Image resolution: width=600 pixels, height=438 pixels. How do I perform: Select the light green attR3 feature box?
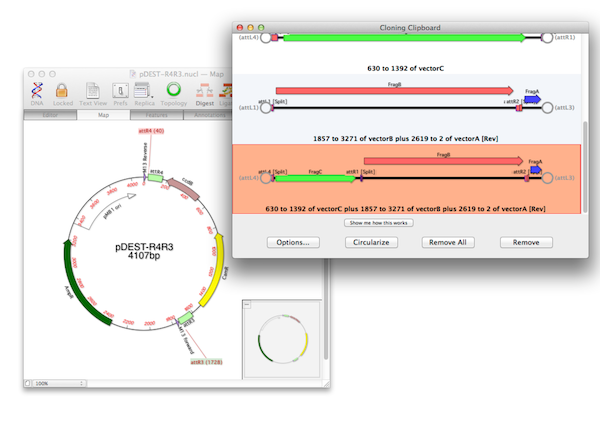[186, 318]
